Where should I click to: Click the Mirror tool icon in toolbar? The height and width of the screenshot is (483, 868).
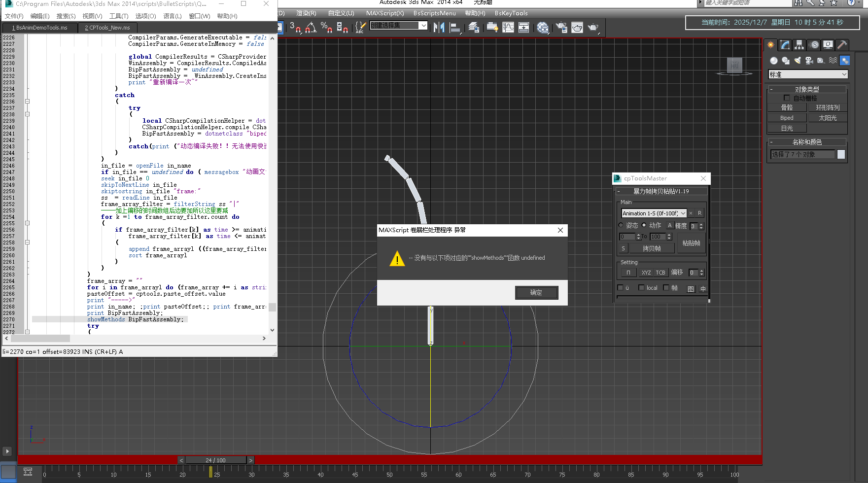tap(438, 28)
